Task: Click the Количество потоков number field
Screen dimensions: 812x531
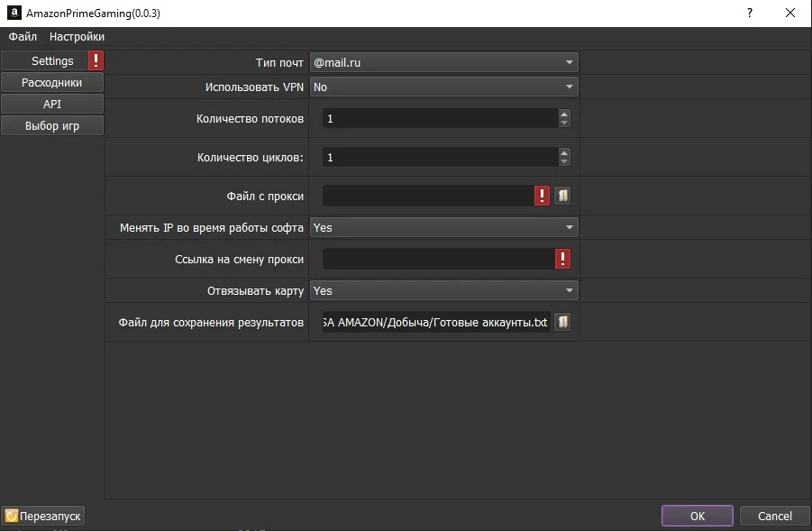Action: pyautogui.click(x=440, y=119)
